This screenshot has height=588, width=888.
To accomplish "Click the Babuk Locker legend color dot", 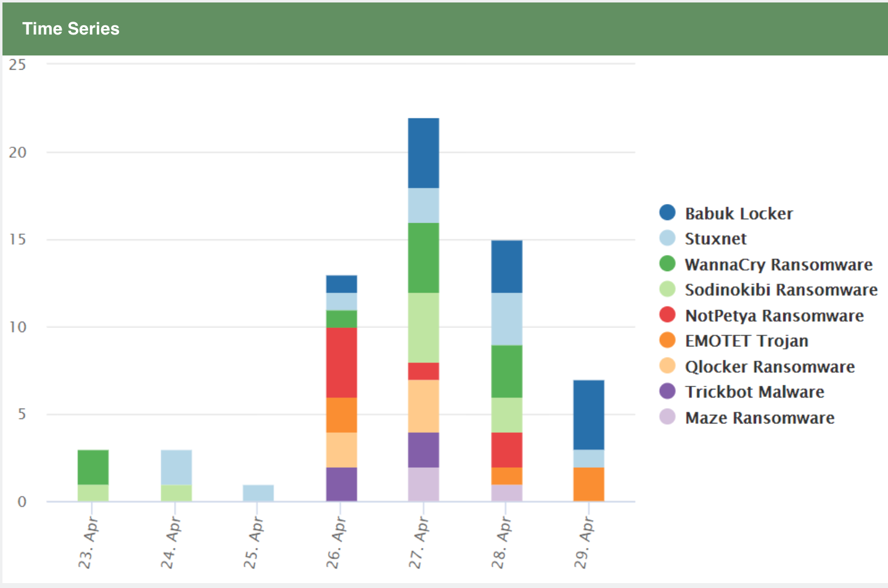I will click(x=667, y=213).
